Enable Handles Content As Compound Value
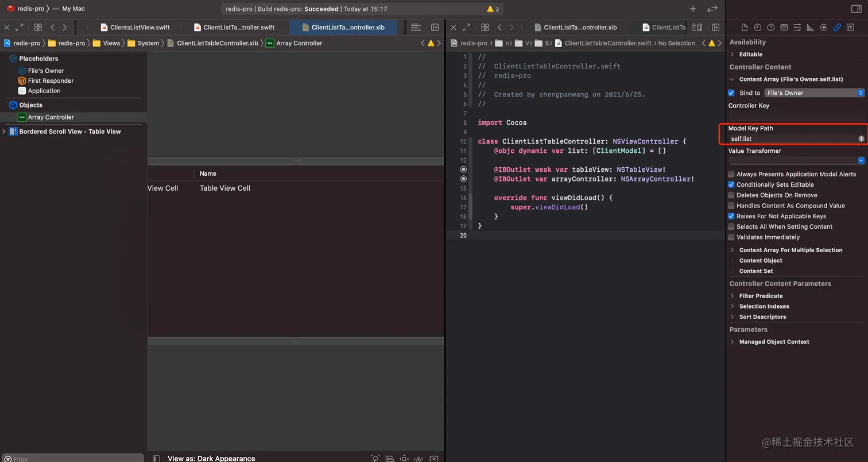The image size is (868, 462). 731,205
